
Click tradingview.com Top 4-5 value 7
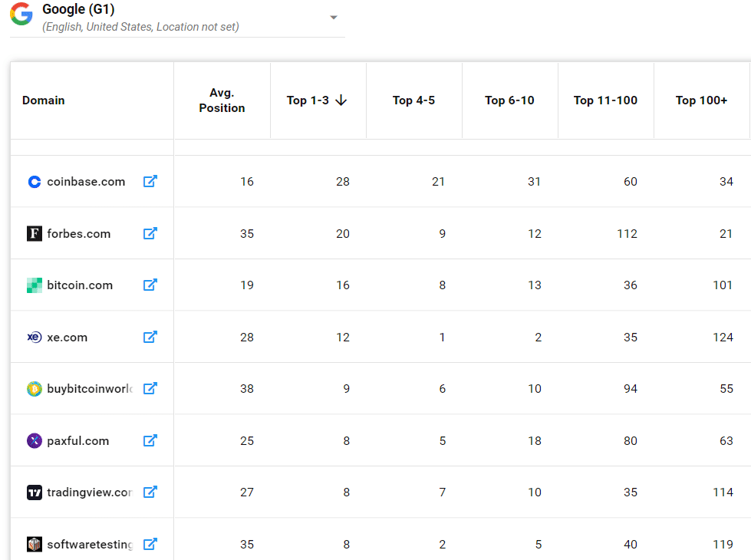[x=442, y=492]
